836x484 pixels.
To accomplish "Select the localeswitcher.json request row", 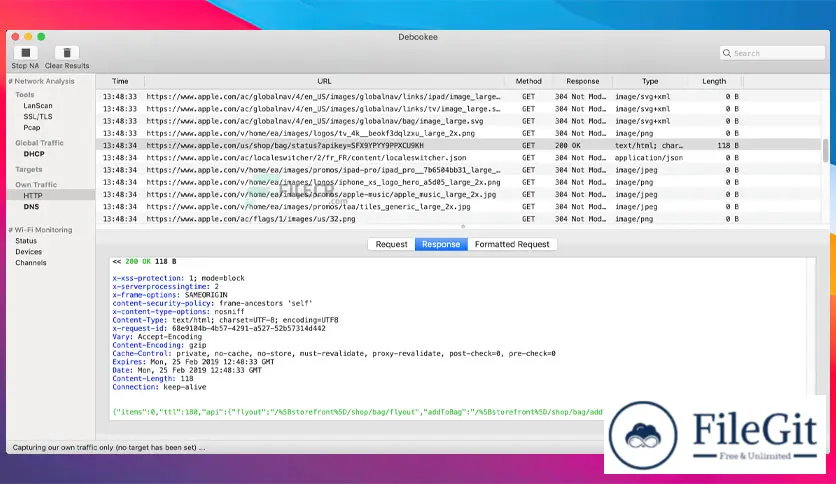I will coord(459,158).
